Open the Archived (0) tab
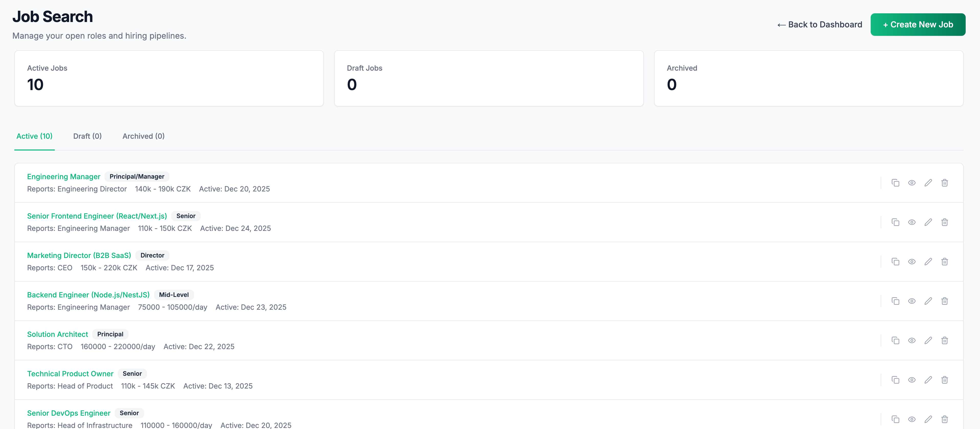980x429 pixels. (x=143, y=136)
